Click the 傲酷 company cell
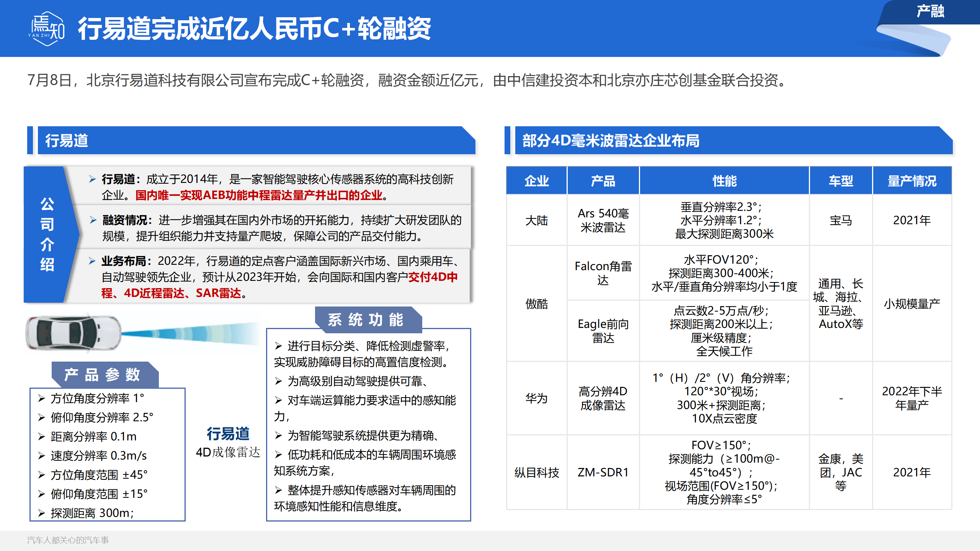980x551 pixels. pos(537,304)
